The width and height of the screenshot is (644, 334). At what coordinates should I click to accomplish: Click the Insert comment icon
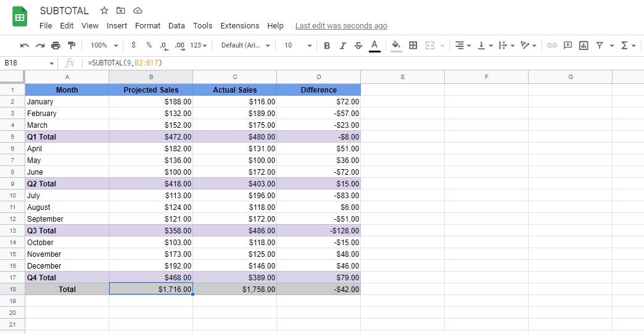coord(568,45)
